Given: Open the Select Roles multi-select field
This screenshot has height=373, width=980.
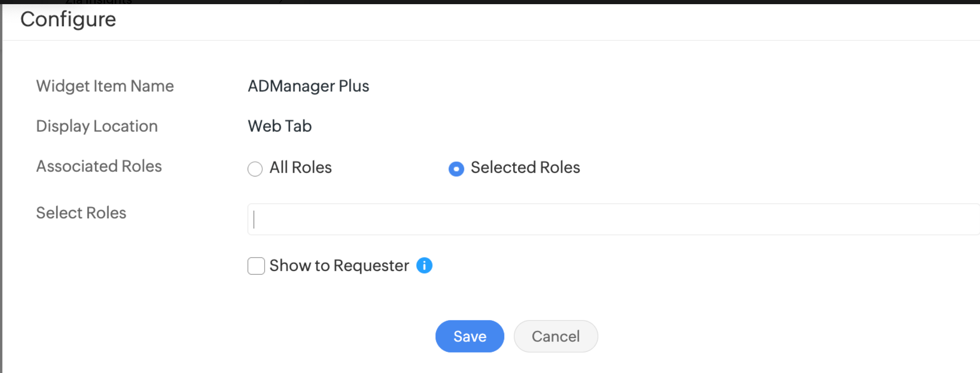Looking at the screenshot, I should [x=613, y=219].
